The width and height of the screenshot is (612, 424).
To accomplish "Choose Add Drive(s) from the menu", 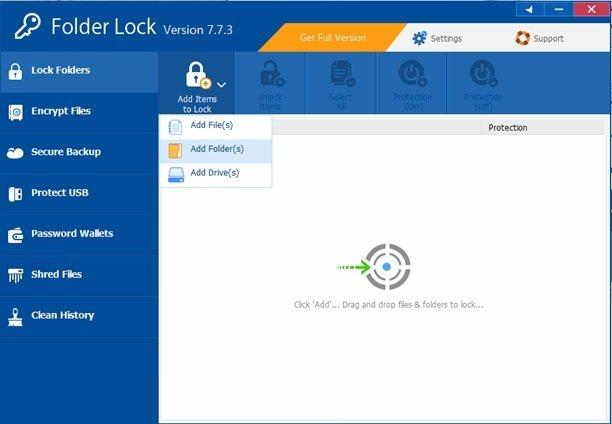I will tap(215, 175).
